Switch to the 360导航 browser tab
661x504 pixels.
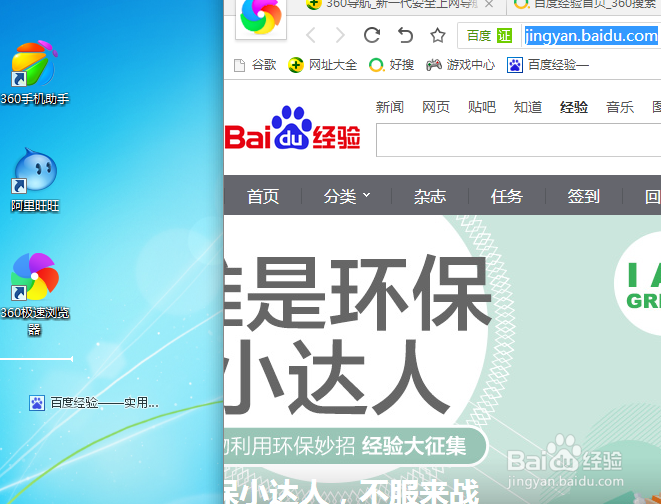[x=394, y=4]
